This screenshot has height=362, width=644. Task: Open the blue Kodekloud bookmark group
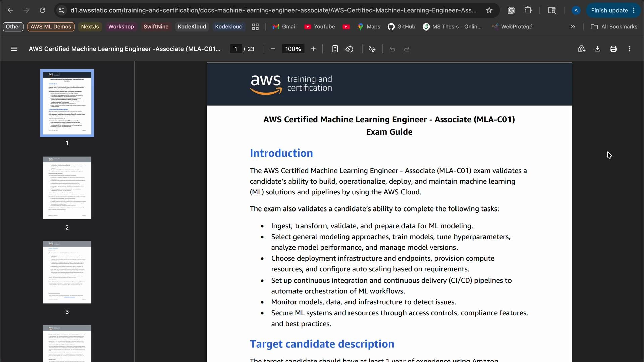(229, 27)
